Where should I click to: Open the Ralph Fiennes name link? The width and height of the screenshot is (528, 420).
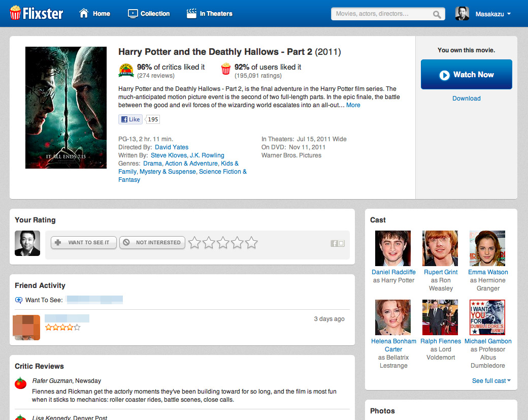click(x=441, y=341)
